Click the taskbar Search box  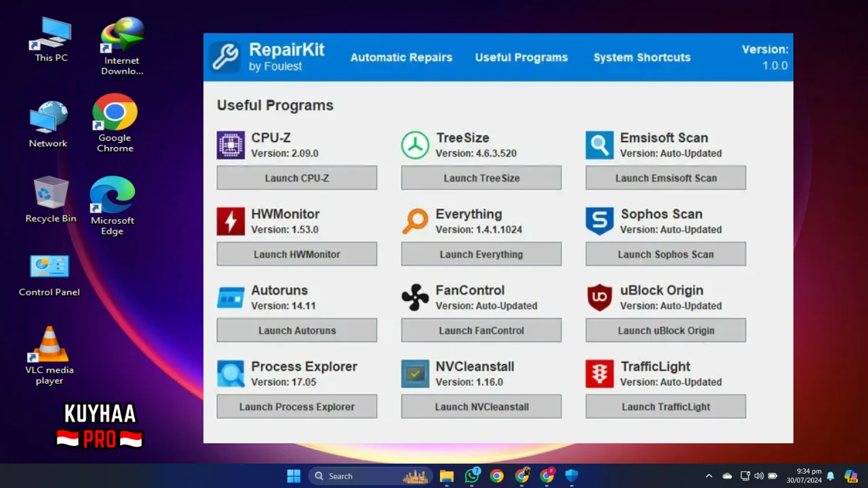coord(371,476)
